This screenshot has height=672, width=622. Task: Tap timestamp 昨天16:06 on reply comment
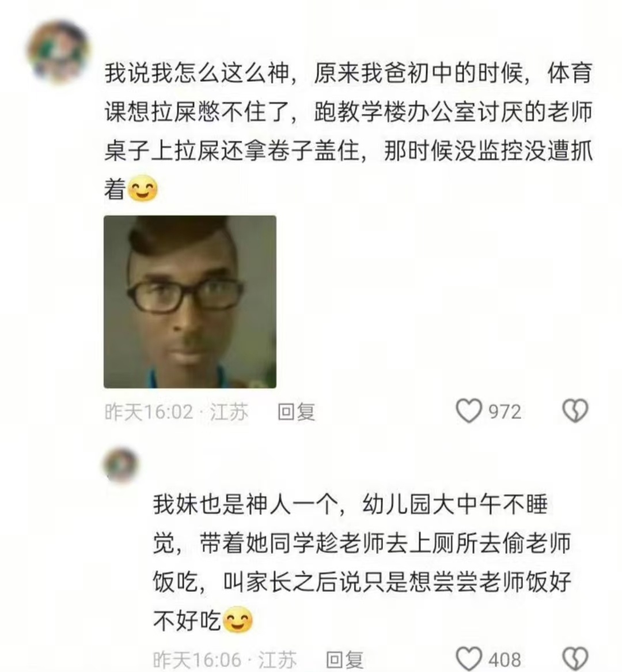pyautogui.click(x=198, y=659)
